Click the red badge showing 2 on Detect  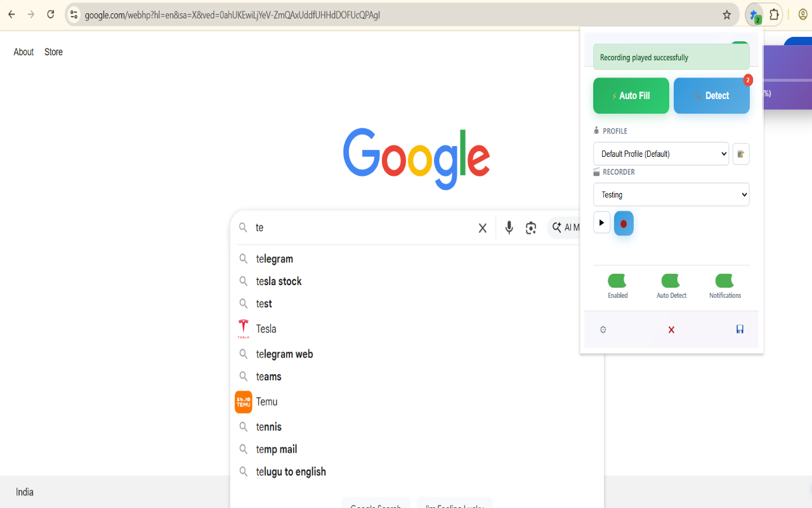tap(748, 80)
